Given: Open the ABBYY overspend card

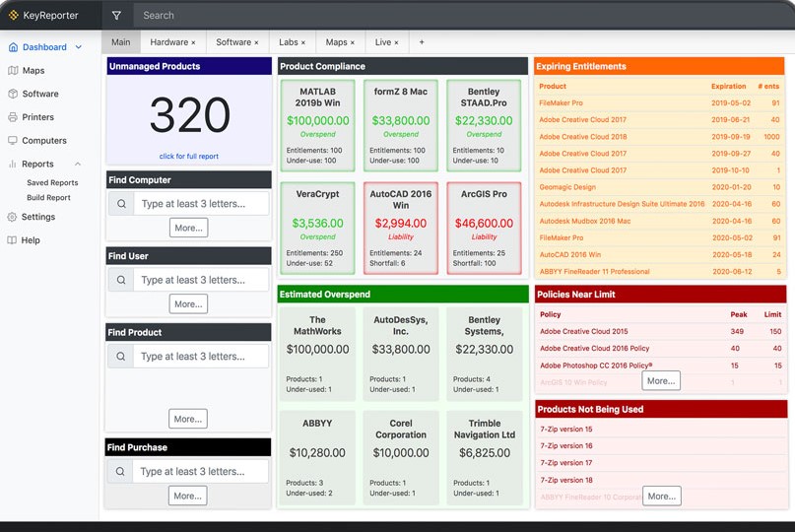Looking at the screenshot, I should [317, 458].
